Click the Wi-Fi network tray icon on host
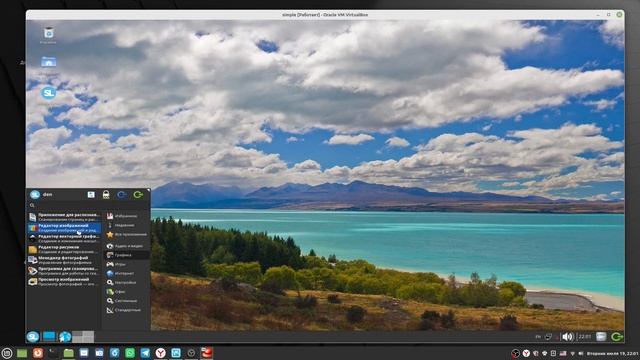This screenshot has height=360, width=640. 572,353
